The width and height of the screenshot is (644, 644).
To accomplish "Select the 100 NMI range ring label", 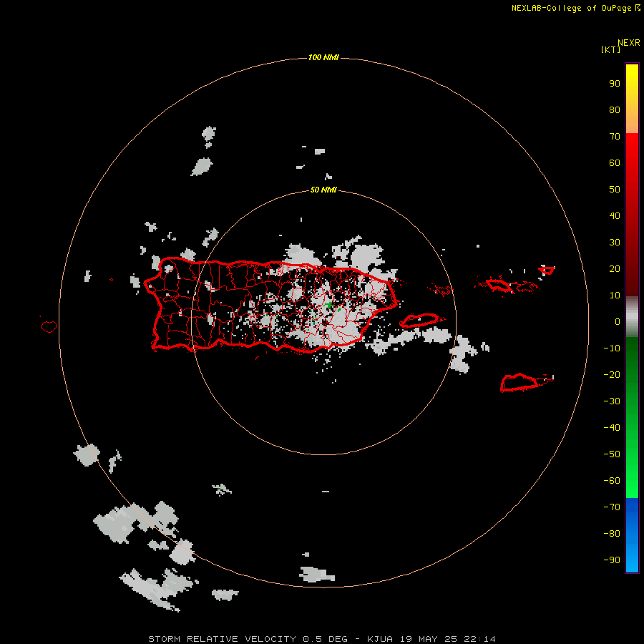I will (x=323, y=57).
